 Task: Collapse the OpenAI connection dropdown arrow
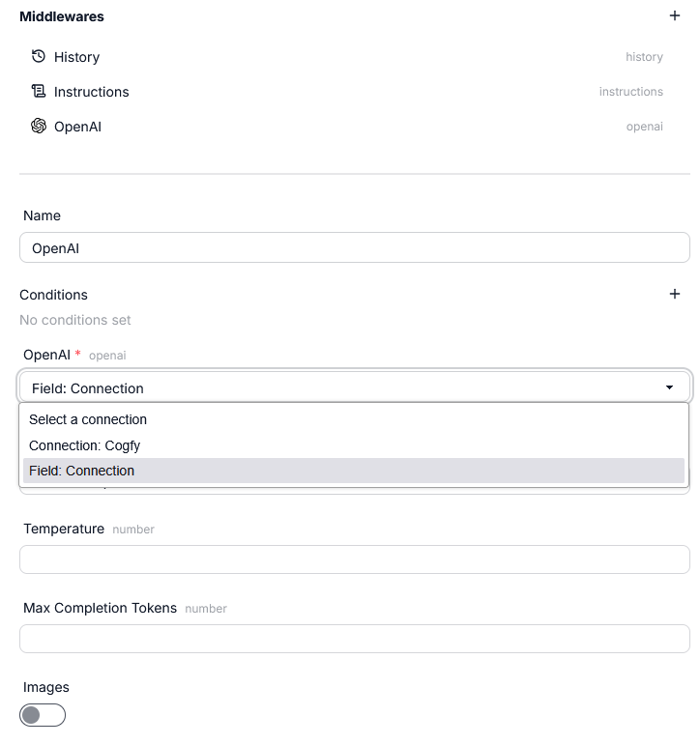[669, 387]
